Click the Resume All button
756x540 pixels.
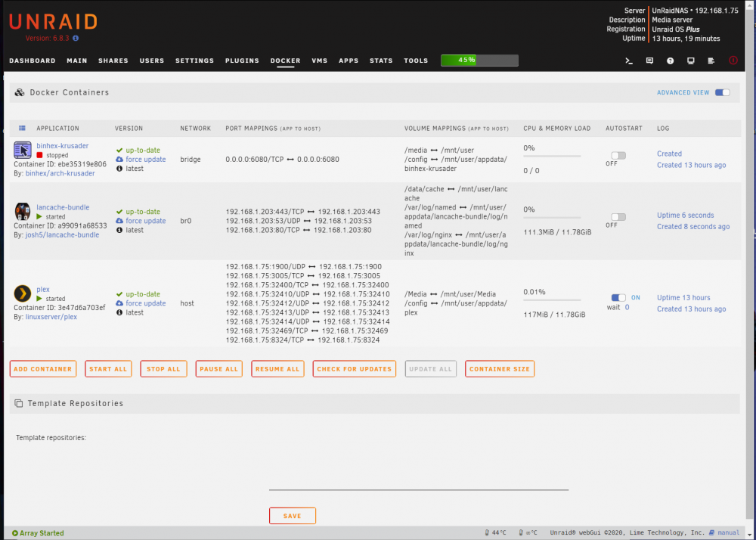coord(277,369)
